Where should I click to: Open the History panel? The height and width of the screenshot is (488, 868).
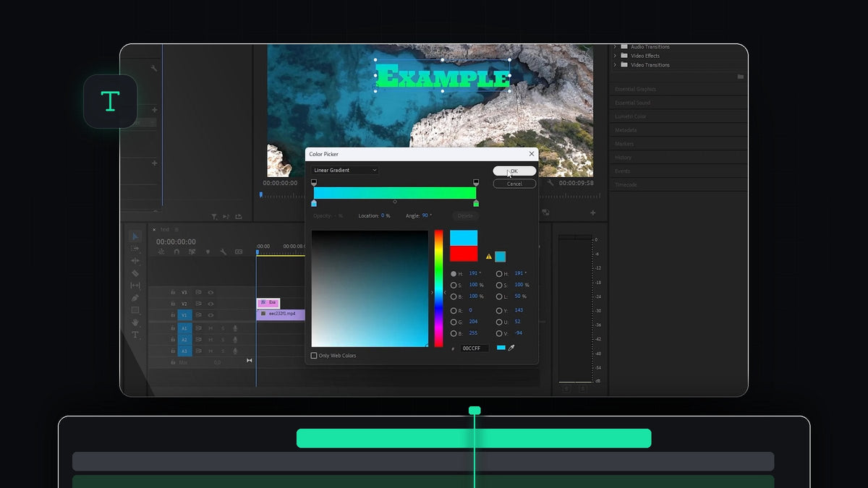click(624, 158)
